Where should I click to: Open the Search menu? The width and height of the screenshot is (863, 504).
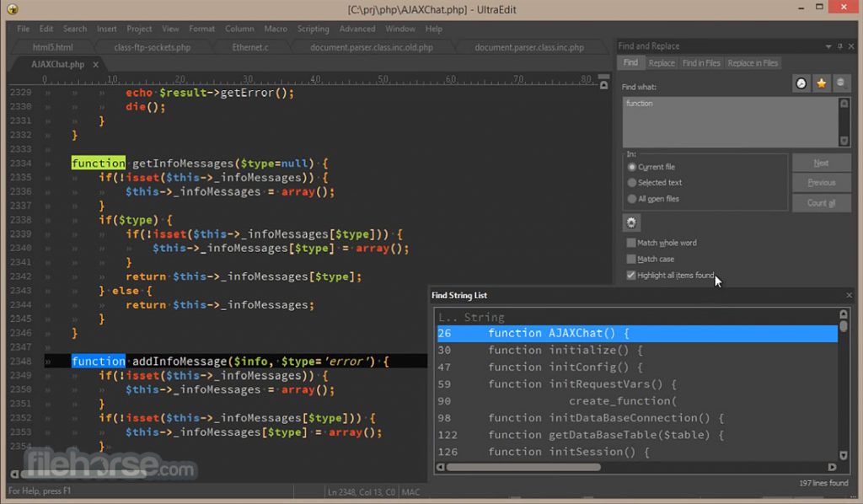[75, 29]
